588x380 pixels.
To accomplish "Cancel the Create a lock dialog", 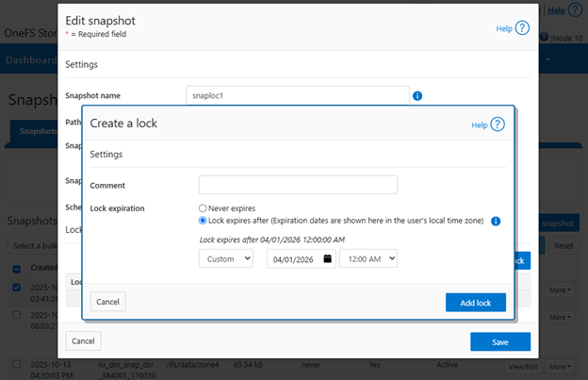I will pyautogui.click(x=107, y=302).
